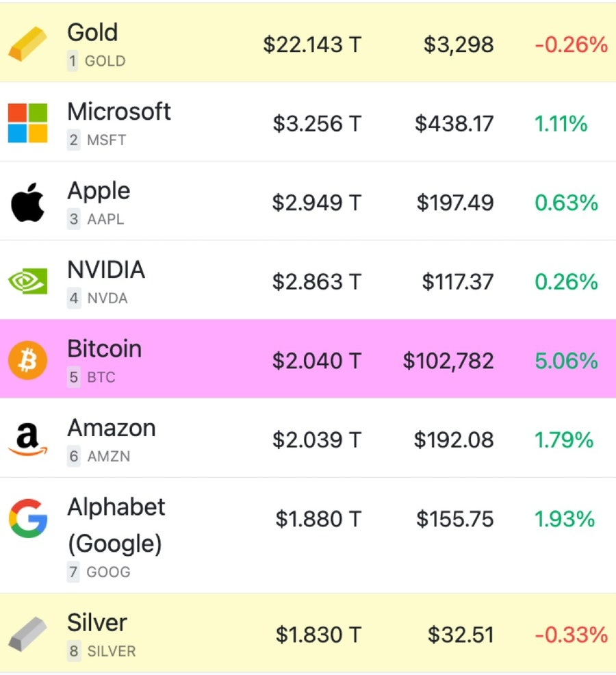616x675 pixels.
Task: Click the multicolor Google G logo
Action: click(x=27, y=518)
